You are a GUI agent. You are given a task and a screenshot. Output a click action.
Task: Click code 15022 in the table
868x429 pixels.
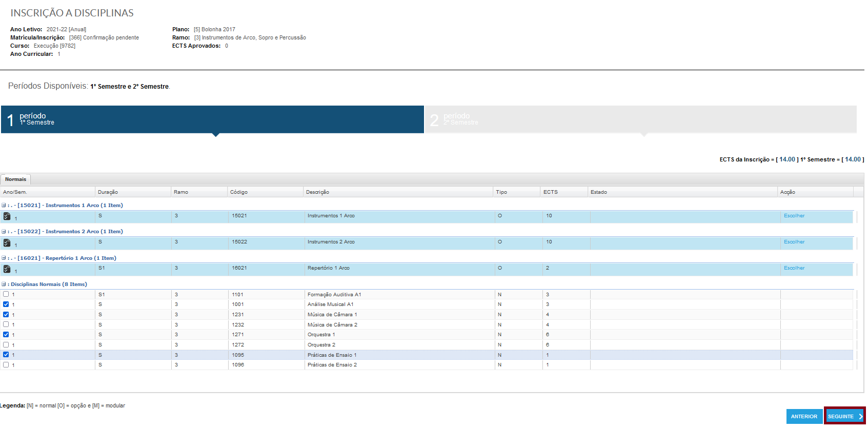[x=239, y=242]
